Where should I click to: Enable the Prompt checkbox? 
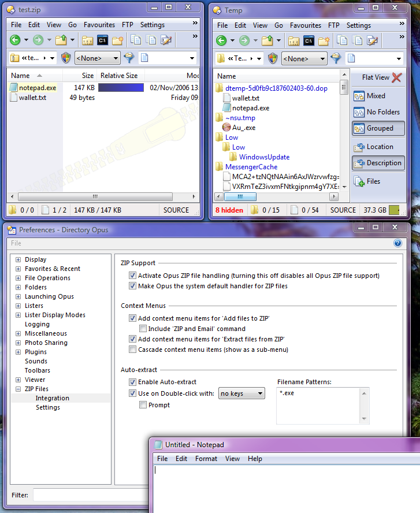[143, 405]
